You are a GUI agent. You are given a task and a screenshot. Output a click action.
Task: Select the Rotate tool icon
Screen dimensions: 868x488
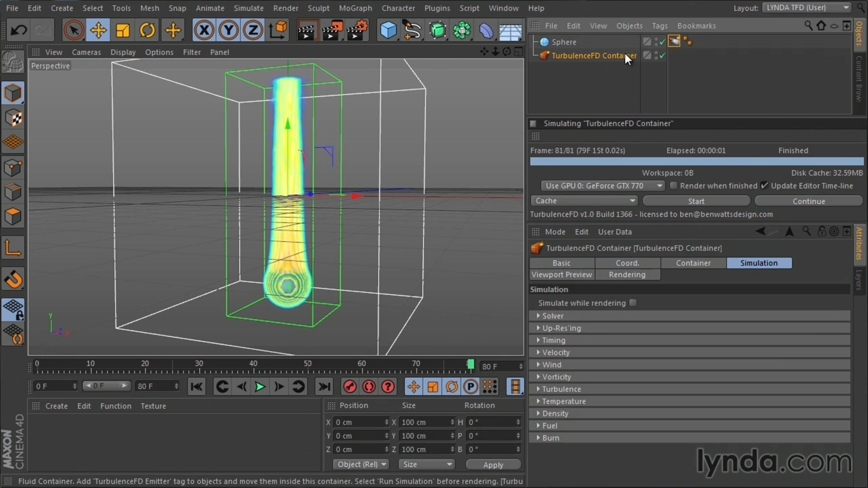click(147, 30)
